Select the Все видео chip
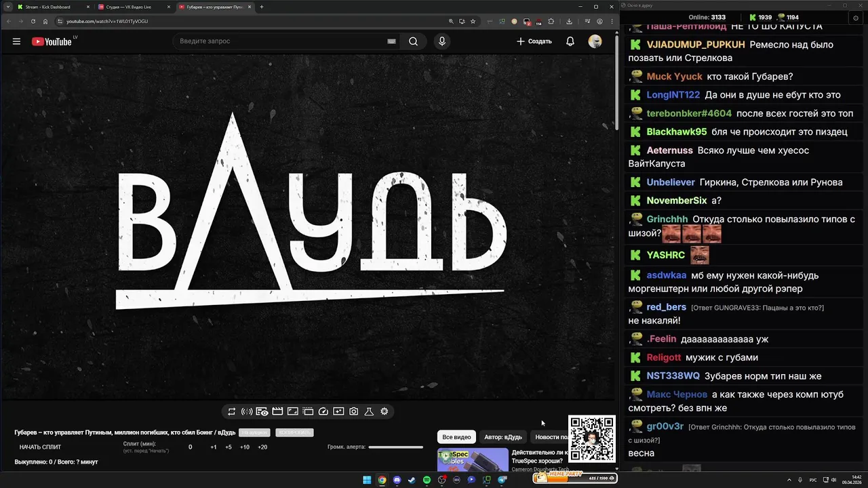 pyautogui.click(x=456, y=437)
